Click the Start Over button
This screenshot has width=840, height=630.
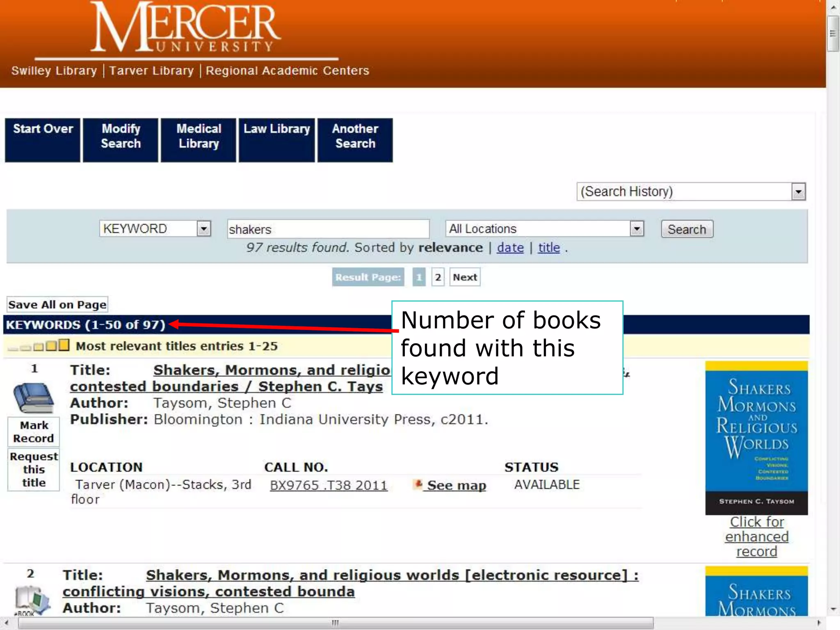[43, 140]
